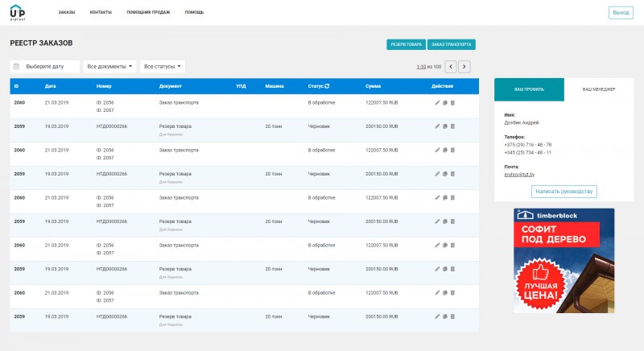Screen dimensions: 644x351
Task: Click the Резерв товара button
Action: pos(407,44)
